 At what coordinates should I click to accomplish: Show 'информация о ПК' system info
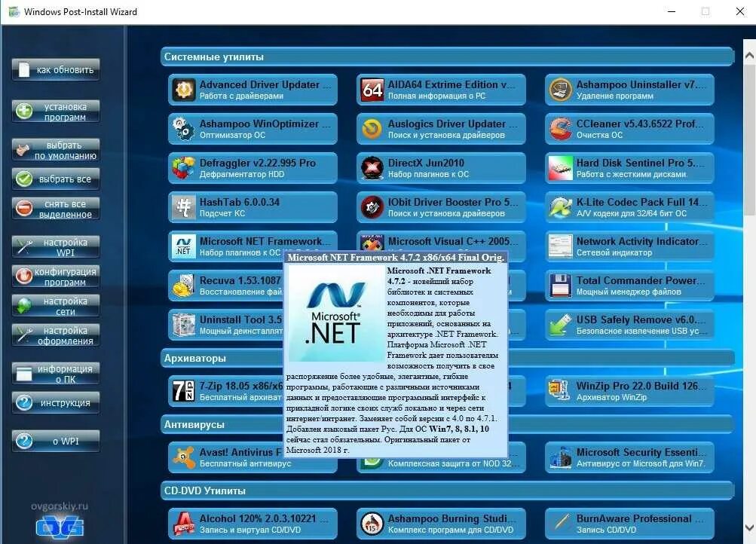[x=56, y=374]
